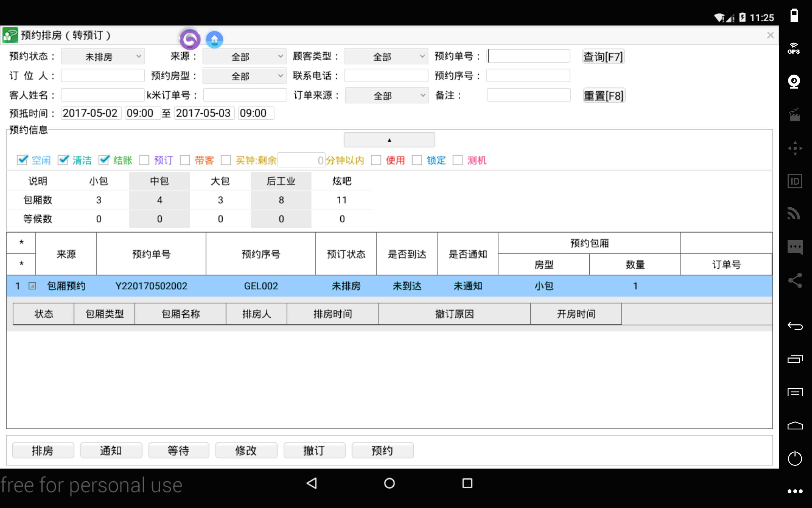Click the 排房 button
The height and width of the screenshot is (508, 812).
(43, 451)
